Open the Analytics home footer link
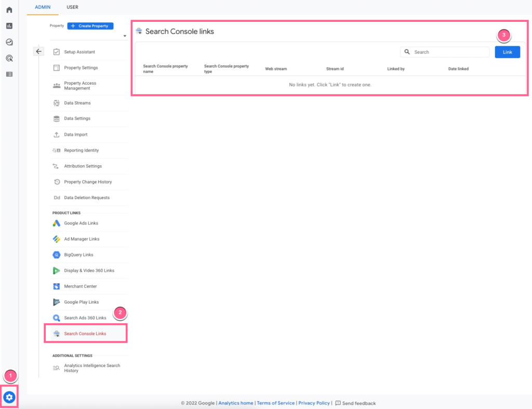 [236, 403]
